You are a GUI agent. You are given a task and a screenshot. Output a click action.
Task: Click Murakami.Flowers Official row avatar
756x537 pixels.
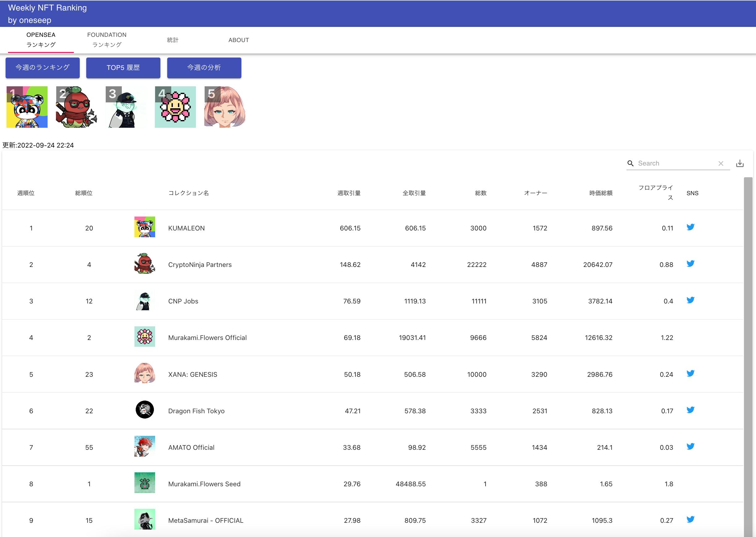pos(145,337)
